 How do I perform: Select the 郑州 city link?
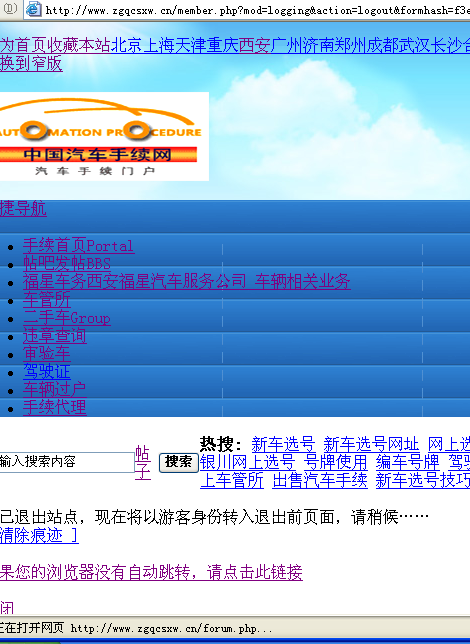coord(351,45)
